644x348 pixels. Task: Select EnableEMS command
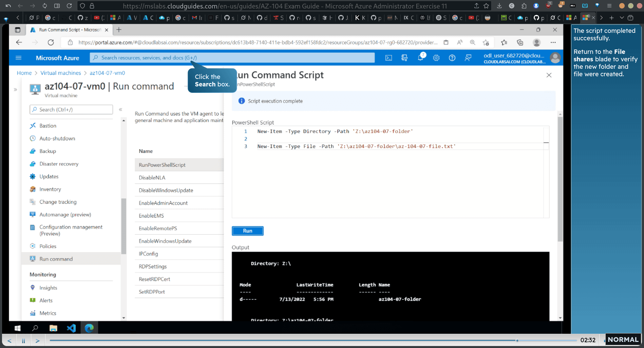(179, 216)
